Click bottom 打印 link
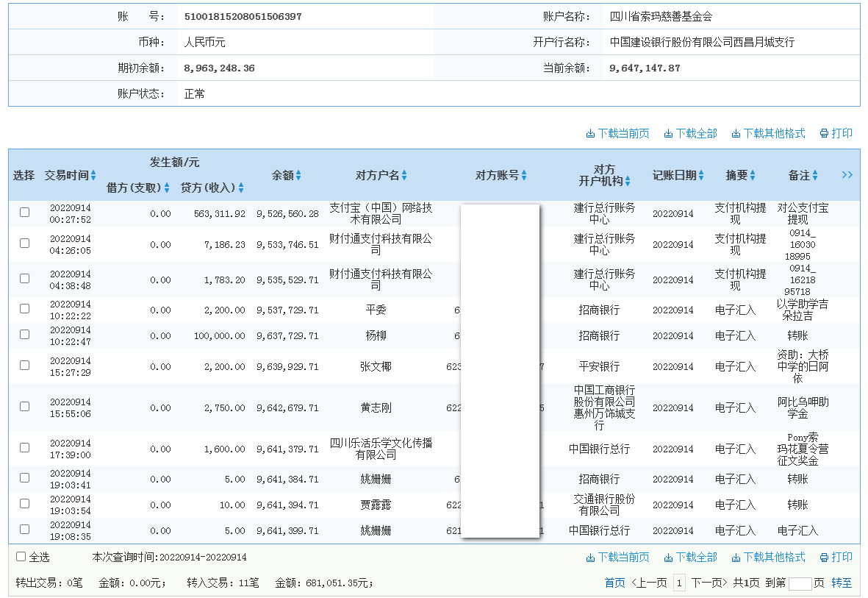 842,558
